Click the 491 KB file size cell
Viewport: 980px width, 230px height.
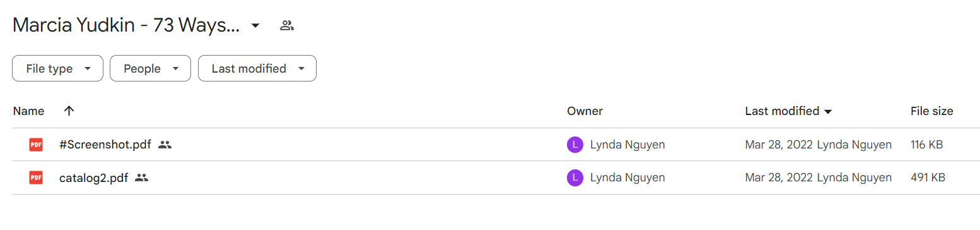pos(928,178)
